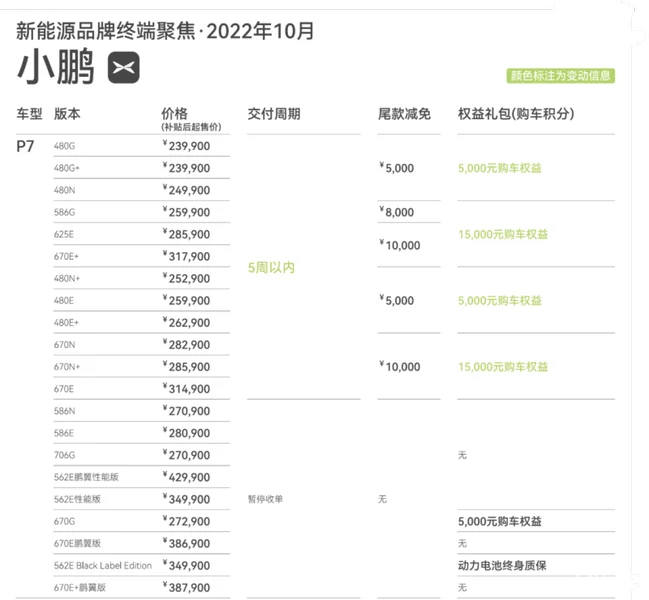The image size is (649, 600).
Task: Select the 480G version row label
Action: coord(64,146)
